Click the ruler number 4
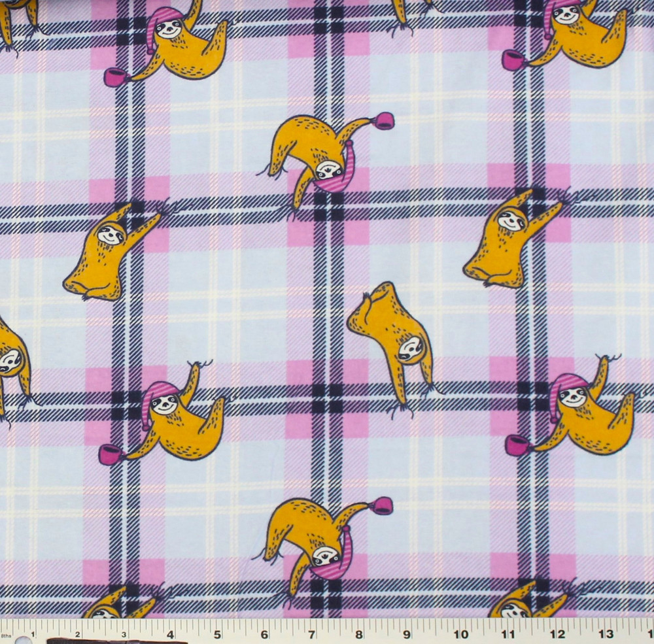 point(170,635)
